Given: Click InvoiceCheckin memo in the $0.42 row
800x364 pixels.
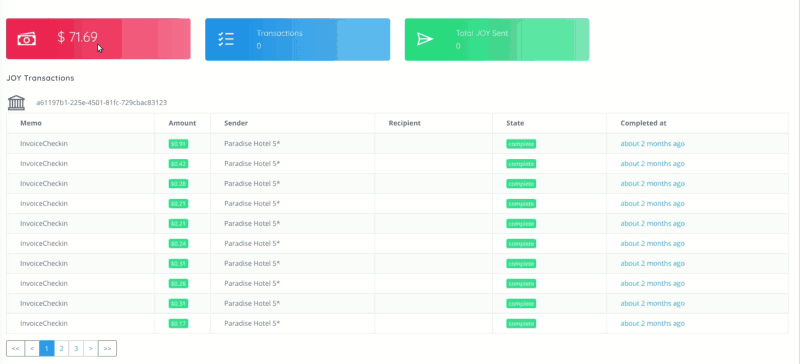Looking at the screenshot, I should coord(44,164).
